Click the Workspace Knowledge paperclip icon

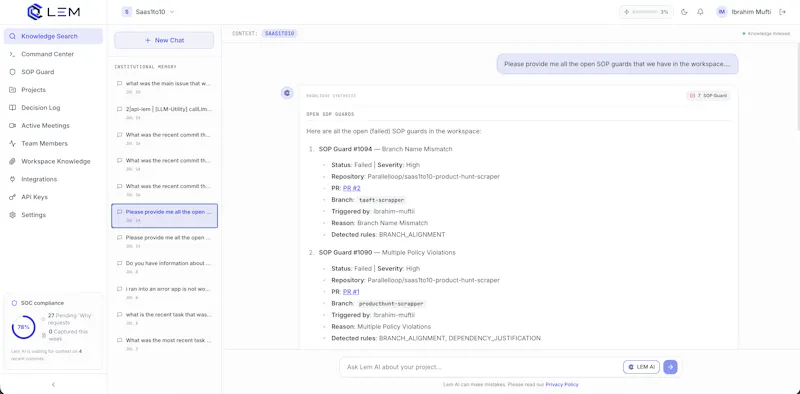click(12, 161)
